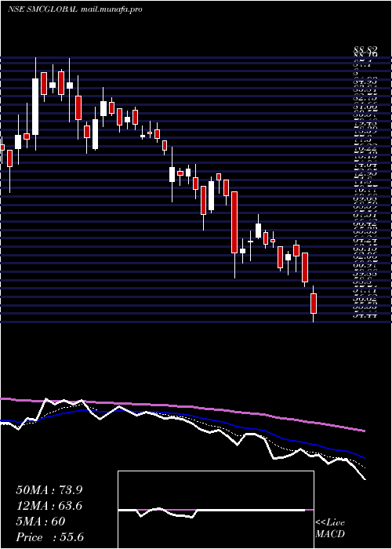Click the '<<Live MACD' label
392x549 pixels.
pos(330,529)
